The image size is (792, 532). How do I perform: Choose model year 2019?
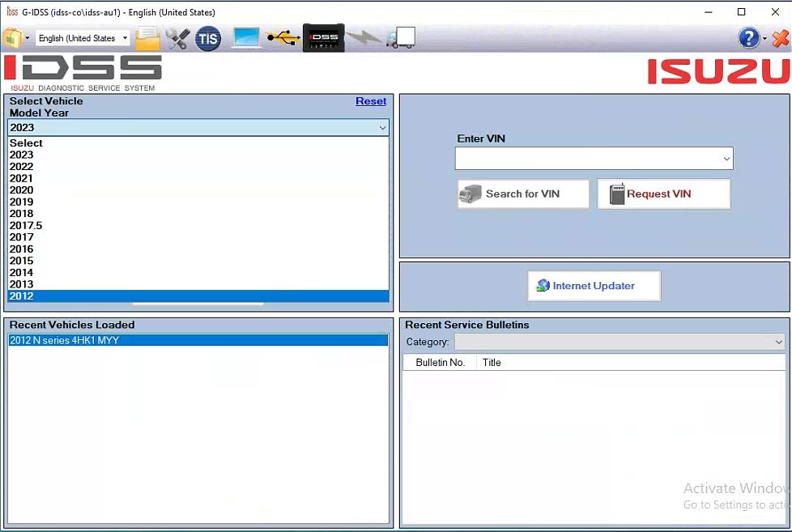198,202
